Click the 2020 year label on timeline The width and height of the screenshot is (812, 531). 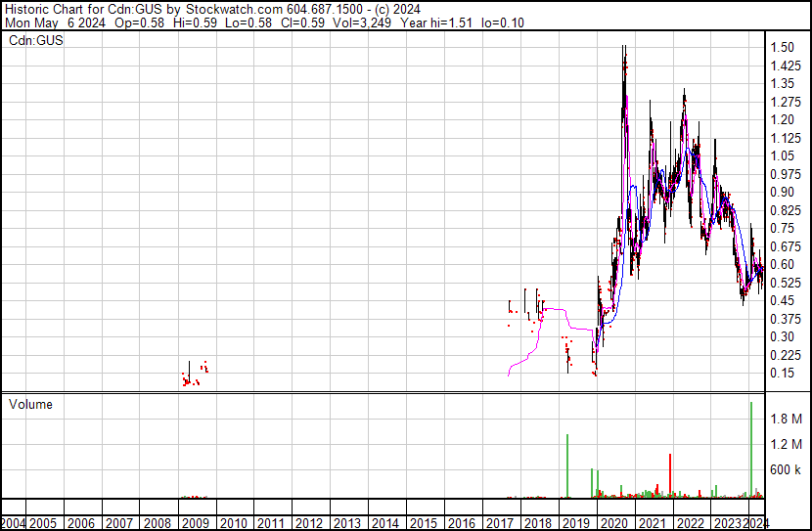tap(614, 523)
